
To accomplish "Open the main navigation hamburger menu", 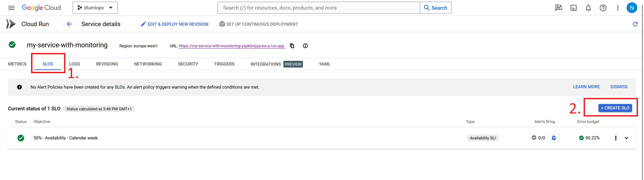I will click(x=11, y=8).
